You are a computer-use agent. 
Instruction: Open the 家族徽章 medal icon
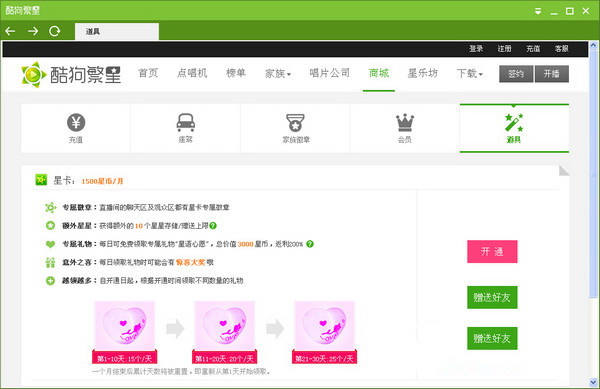pos(295,122)
